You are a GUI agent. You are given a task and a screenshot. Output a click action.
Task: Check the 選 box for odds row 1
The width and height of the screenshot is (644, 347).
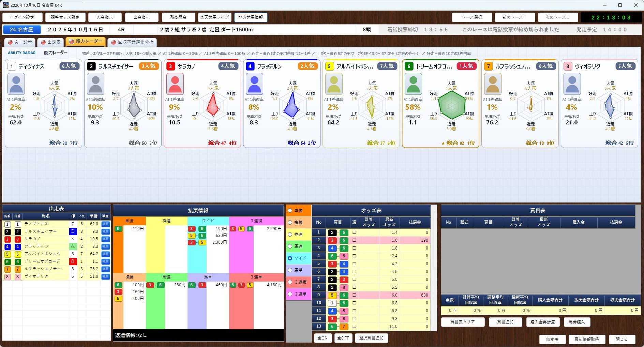point(354,232)
